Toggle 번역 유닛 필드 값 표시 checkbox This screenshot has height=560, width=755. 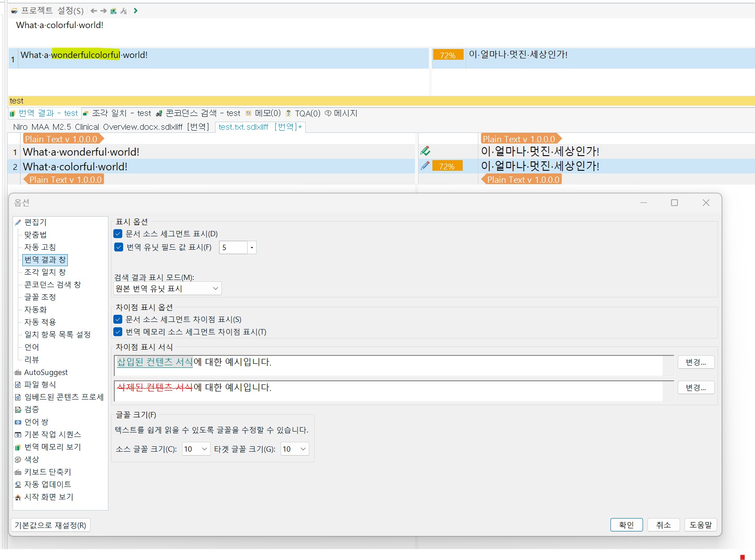[118, 247]
